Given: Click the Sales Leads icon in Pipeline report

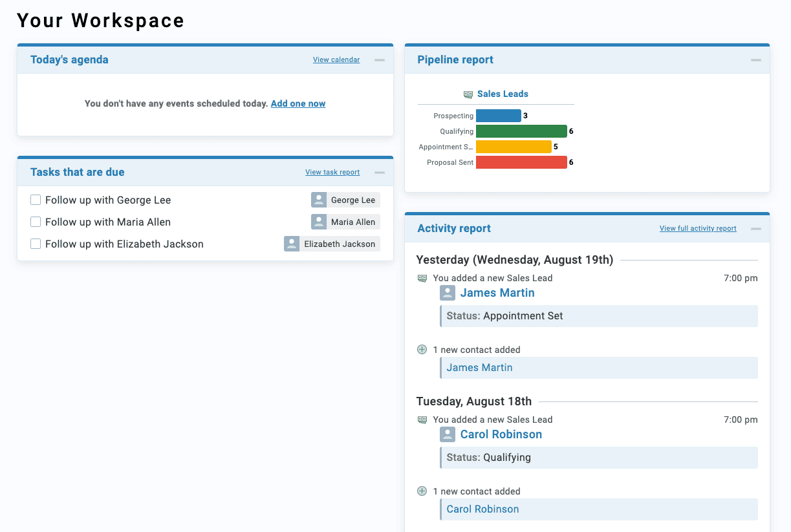Looking at the screenshot, I should [468, 94].
